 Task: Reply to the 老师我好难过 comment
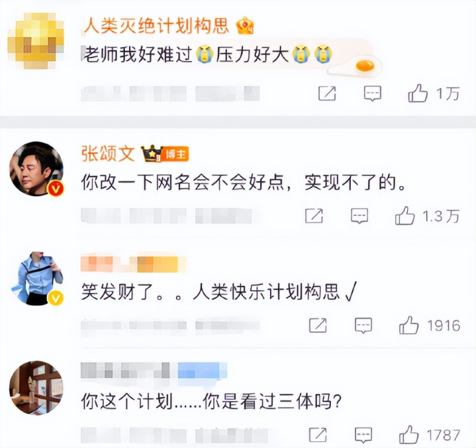pyautogui.click(x=373, y=93)
